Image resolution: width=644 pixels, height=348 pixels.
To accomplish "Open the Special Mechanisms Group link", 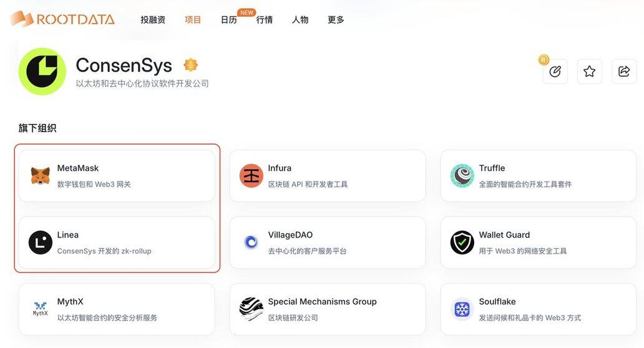I will pyautogui.click(x=323, y=302).
